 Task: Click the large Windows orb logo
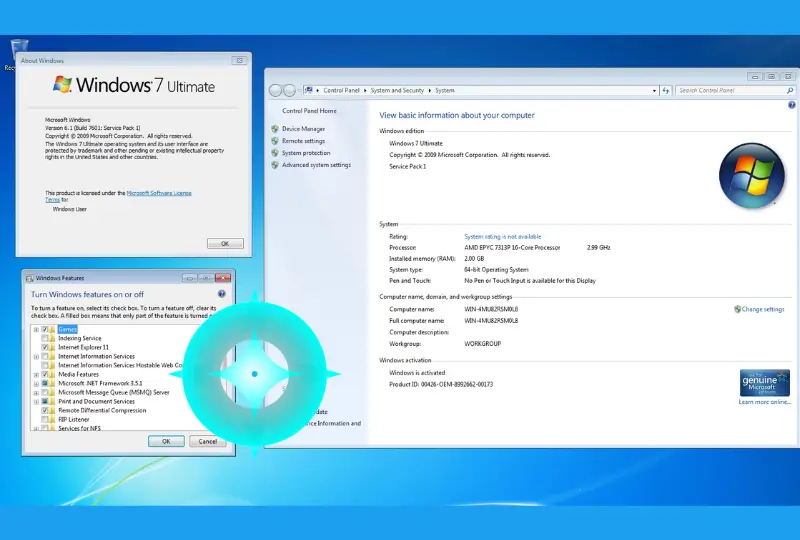click(752, 176)
